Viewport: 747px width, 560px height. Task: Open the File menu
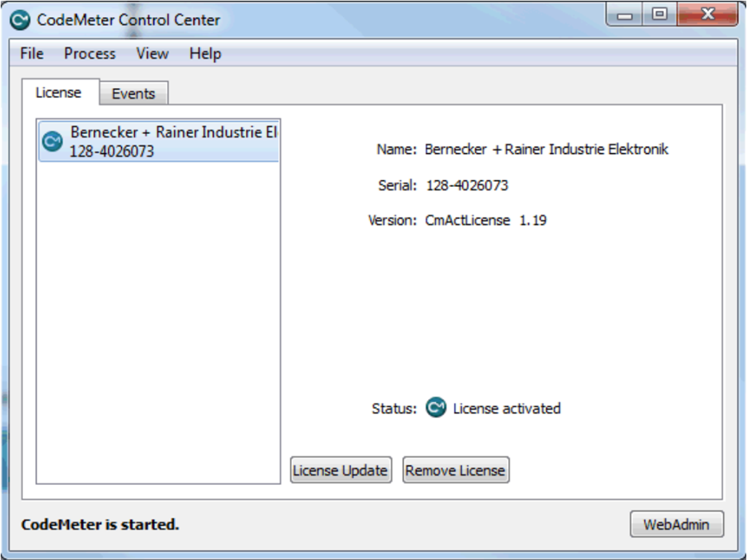31,54
